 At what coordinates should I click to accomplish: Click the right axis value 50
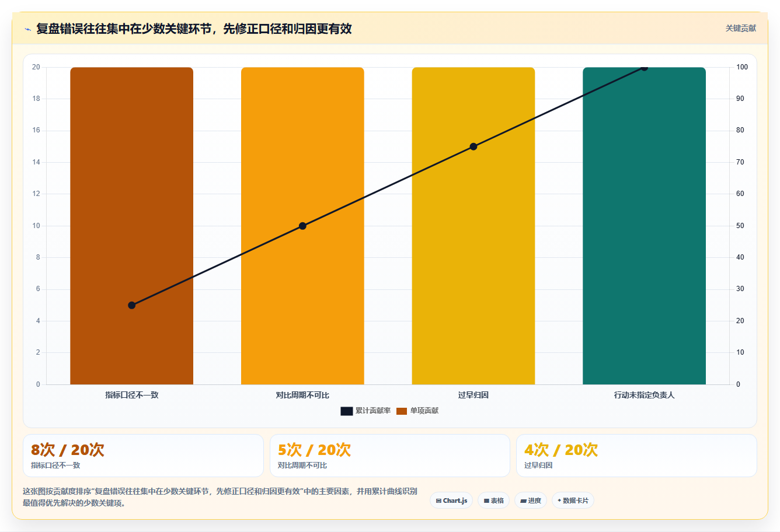[x=740, y=226]
